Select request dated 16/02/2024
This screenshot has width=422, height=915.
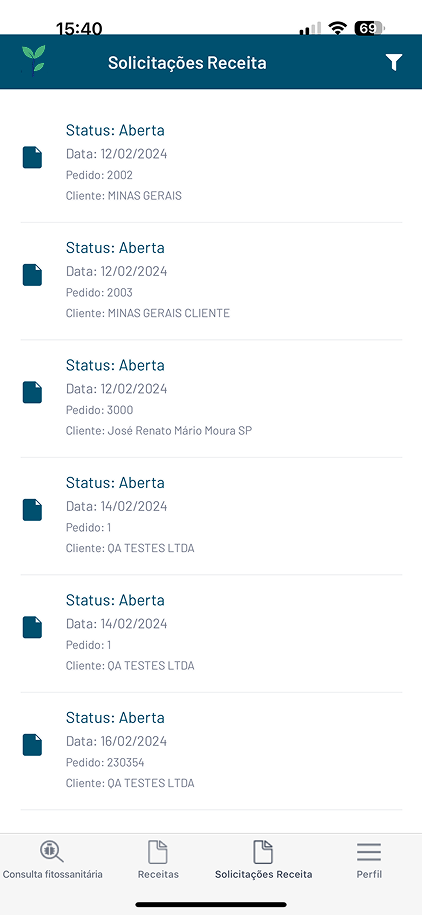click(x=211, y=751)
